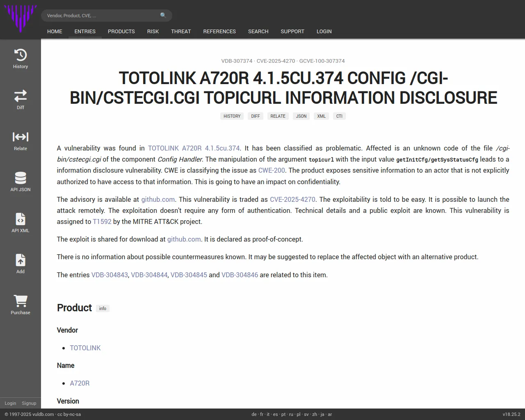Viewport: 525px width, 420px height.
Task: Open related entry VDB-304844
Action: point(149,275)
